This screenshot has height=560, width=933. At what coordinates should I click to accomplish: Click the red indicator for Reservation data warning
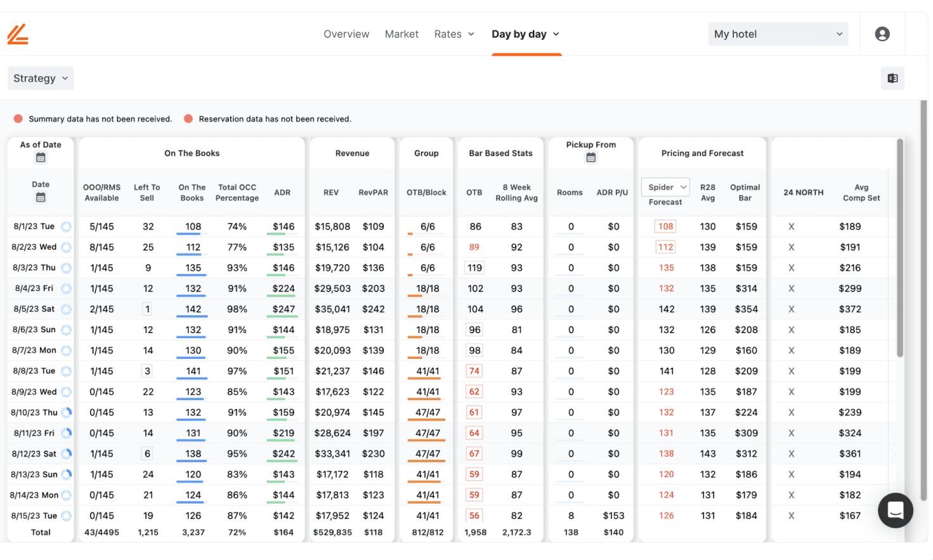pyautogui.click(x=188, y=119)
